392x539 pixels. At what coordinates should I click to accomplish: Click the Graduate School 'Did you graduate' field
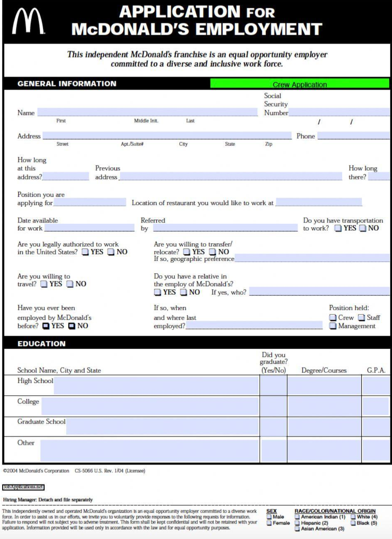click(273, 426)
